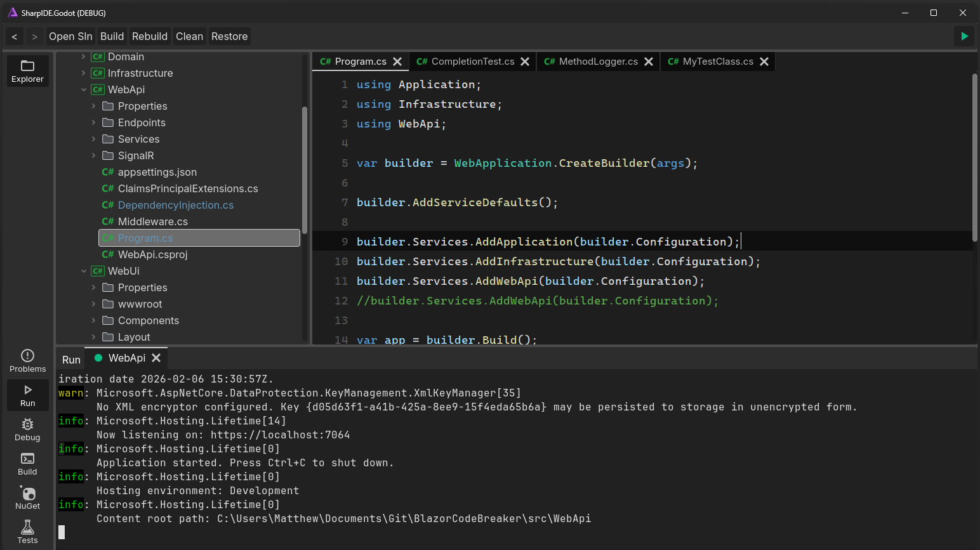Open the Tests panel

(x=27, y=532)
